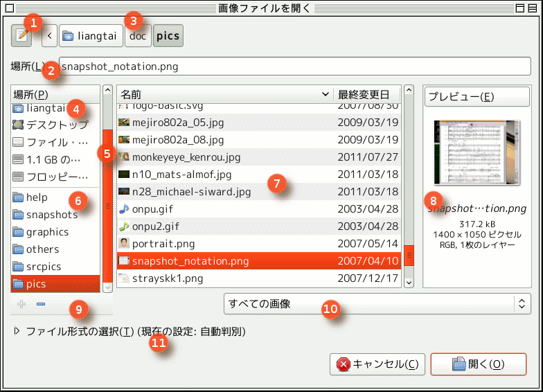
Task: Click the 開く(O) open button
Action: [x=478, y=364]
